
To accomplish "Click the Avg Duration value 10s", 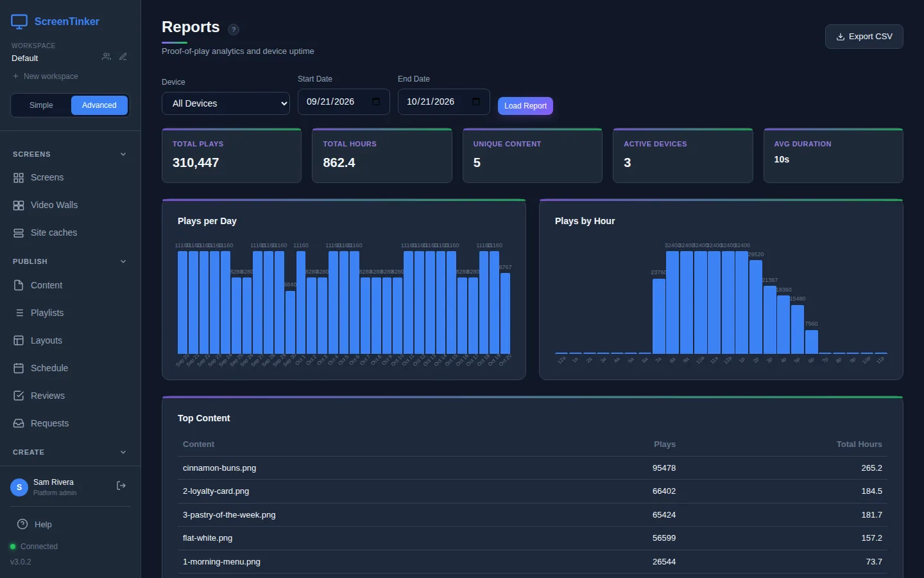I will pyautogui.click(x=782, y=160).
